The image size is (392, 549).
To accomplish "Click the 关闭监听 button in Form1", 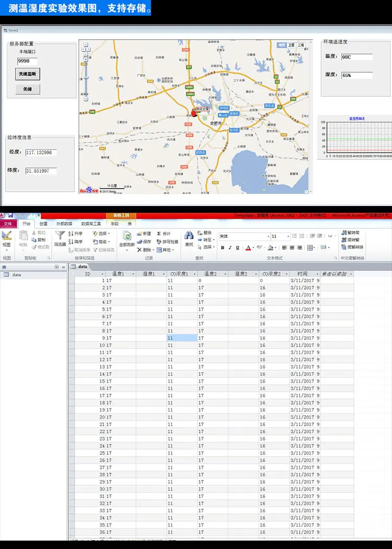I will pyautogui.click(x=28, y=74).
